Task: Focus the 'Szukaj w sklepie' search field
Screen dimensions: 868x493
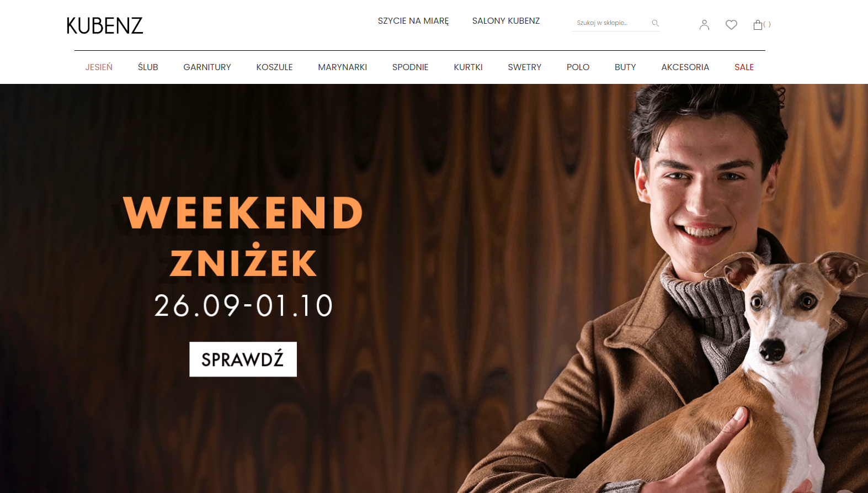Action: (611, 23)
